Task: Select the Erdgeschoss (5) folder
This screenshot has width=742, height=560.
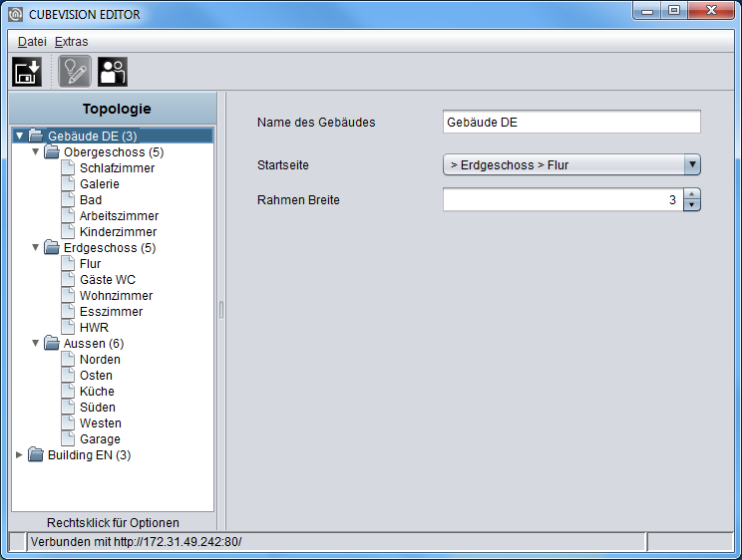Action: (110, 247)
